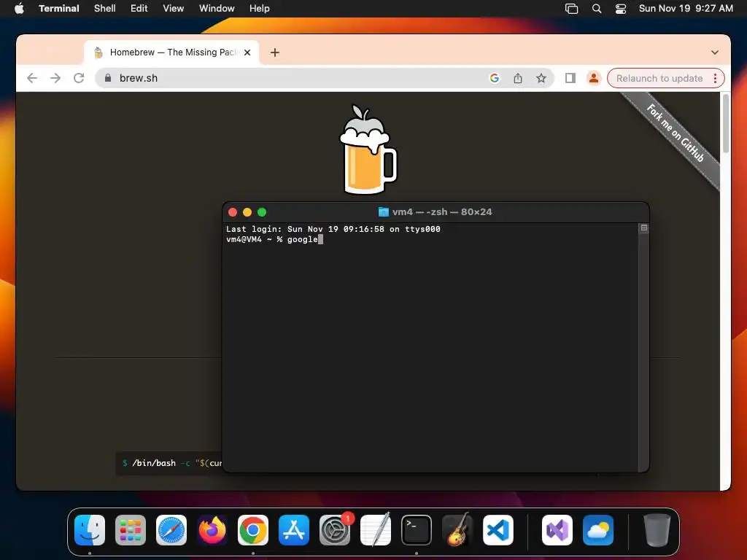Open the Edit menu

click(x=139, y=8)
